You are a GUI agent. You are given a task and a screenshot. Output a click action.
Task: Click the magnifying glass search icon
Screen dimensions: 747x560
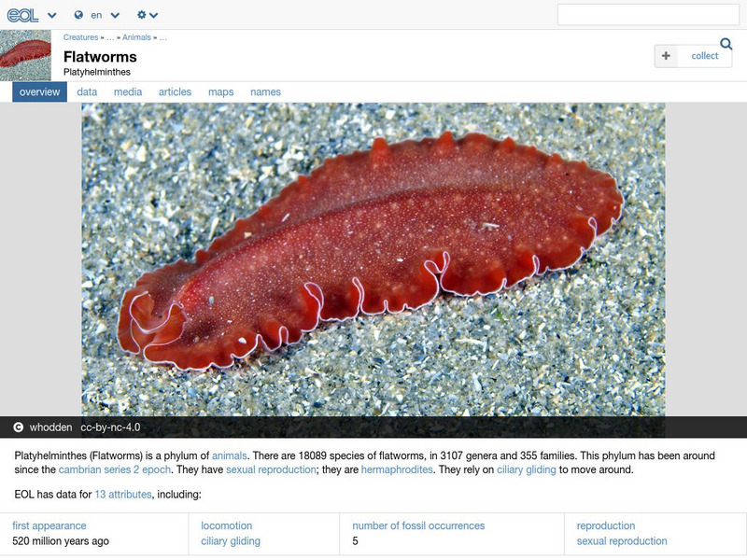tap(725, 43)
